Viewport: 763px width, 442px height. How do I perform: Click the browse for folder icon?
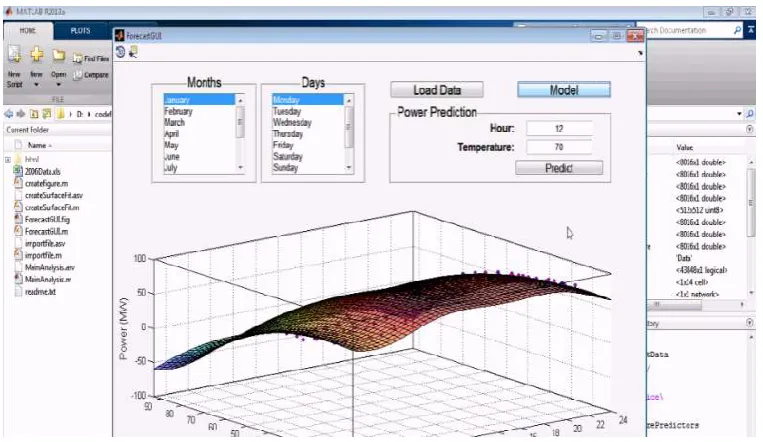(x=47, y=114)
